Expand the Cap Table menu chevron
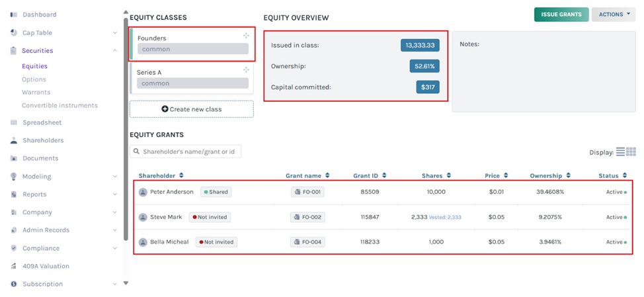Screen dimensions: 644x297 115,33
